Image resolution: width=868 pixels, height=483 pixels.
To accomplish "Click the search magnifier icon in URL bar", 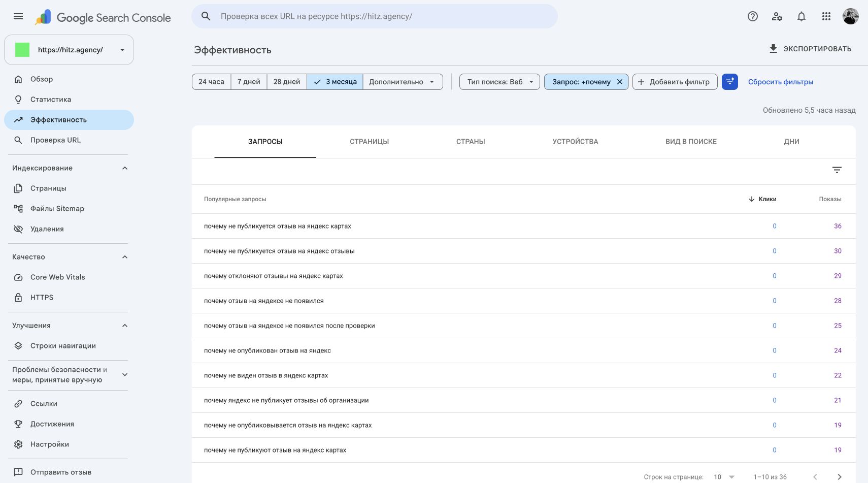I will pyautogui.click(x=206, y=16).
